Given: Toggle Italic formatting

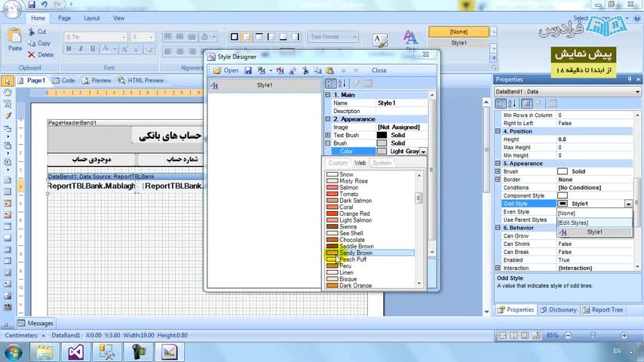Looking at the screenshot, I should (x=81, y=49).
